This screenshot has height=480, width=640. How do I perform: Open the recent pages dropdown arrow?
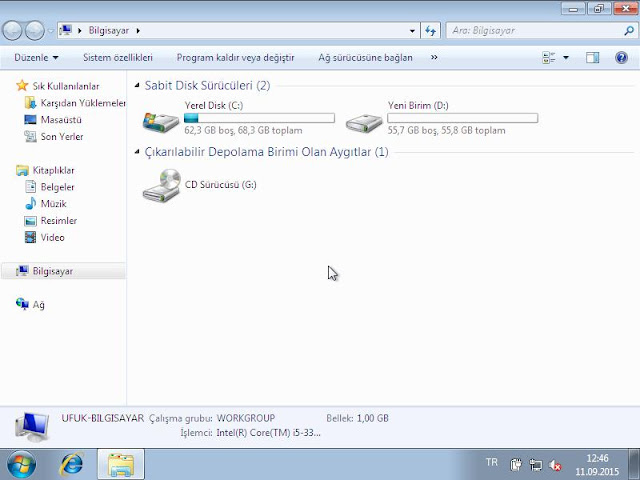51,31
